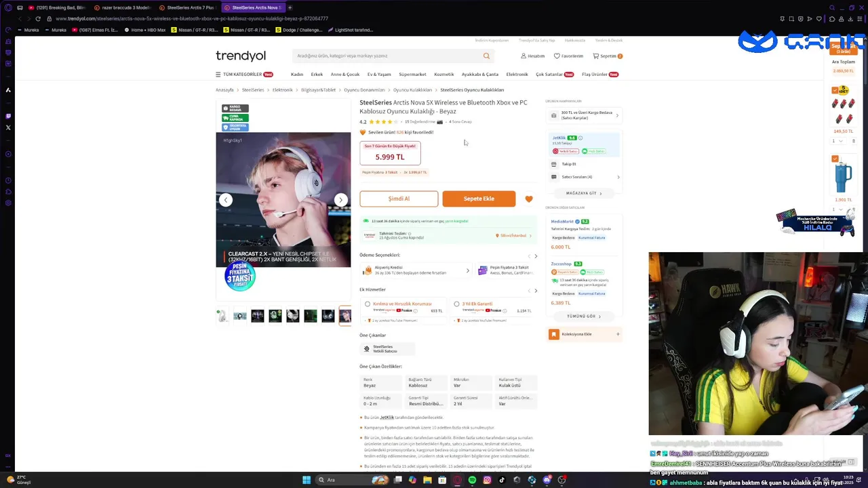Expand TÜMÜNÜ GÖR sellers list
This screenshot has height=488, width=868.
coord(584,317)
